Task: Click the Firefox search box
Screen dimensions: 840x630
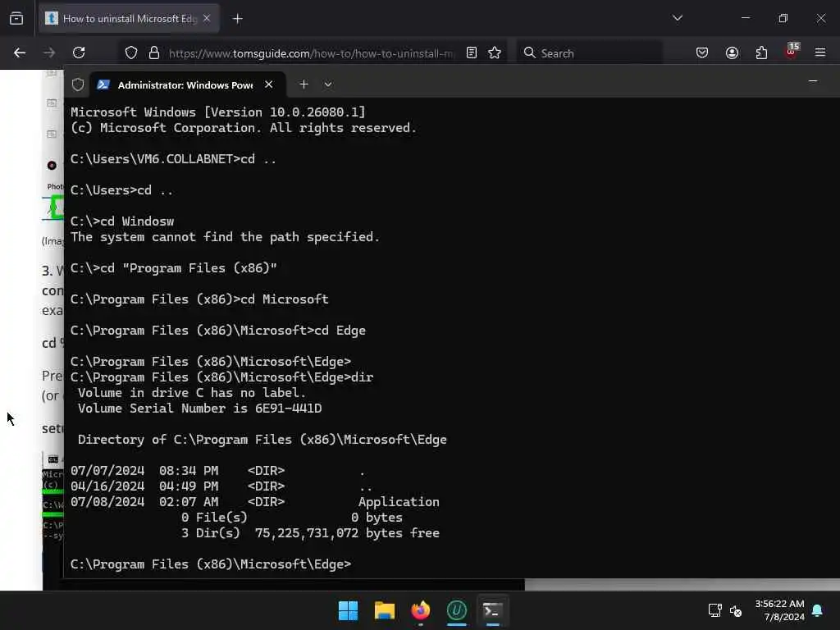Action: tap(590, 53)
